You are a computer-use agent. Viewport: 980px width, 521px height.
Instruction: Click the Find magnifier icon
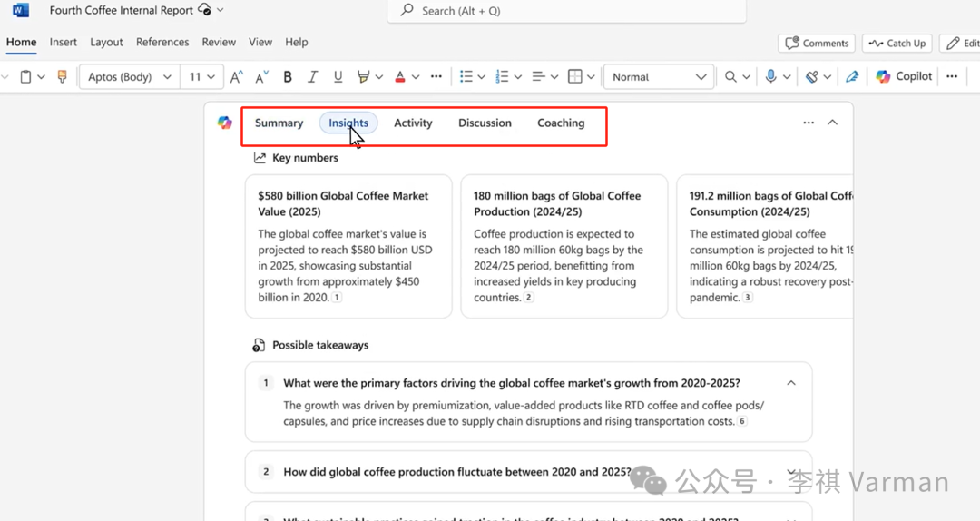(730, 77)
